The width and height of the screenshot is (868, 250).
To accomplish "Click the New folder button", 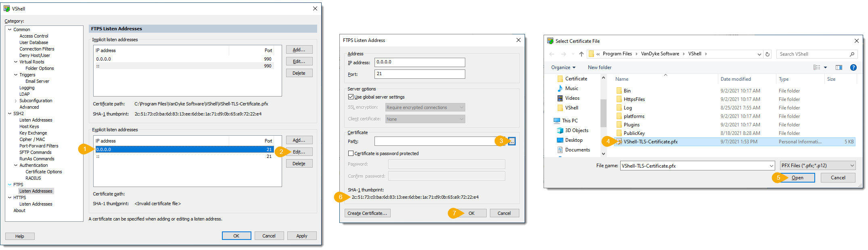I will [x=600, y=67].
